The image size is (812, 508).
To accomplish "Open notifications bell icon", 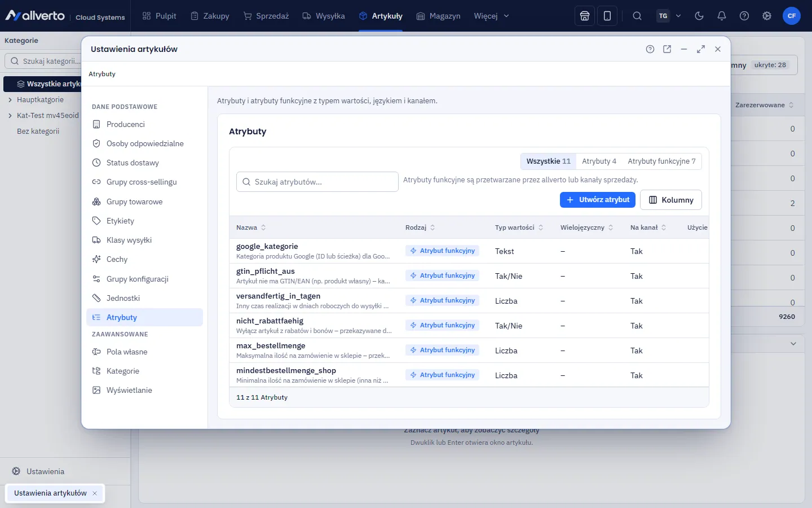I will [x=722, y=16].
